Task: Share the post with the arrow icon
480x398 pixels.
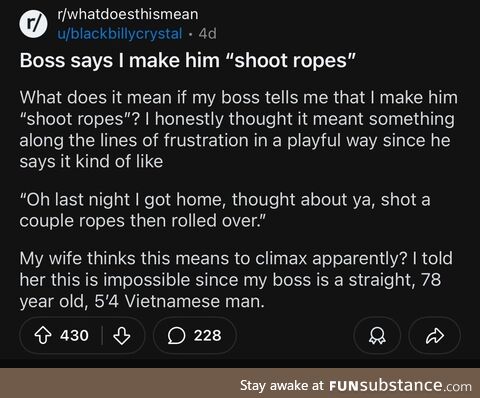Action: pyautogui.click(x=435, y=335)
